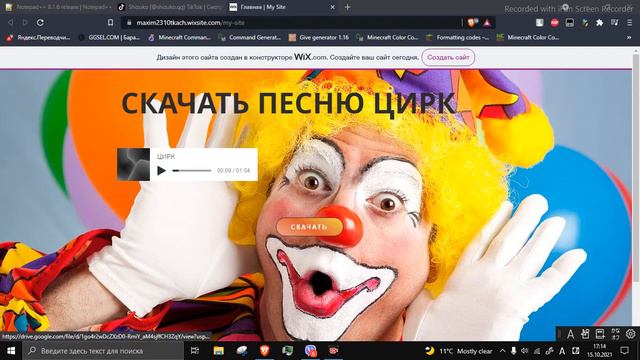Open the Brave Shields lion icon
Viewport: 640px width, 360px height.
tap(472, 22)
